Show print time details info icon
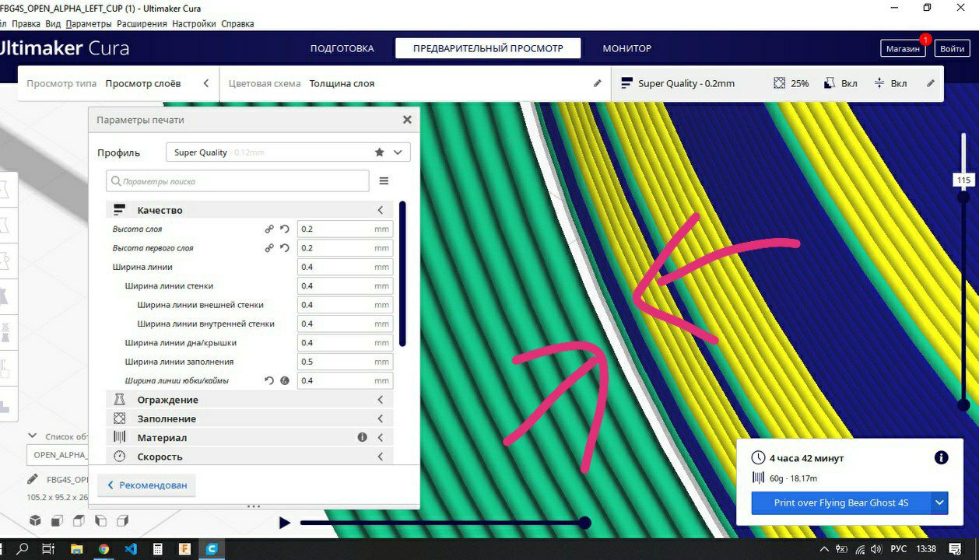The height and width of the screenshot is (560, 979). tap(941, 457)
